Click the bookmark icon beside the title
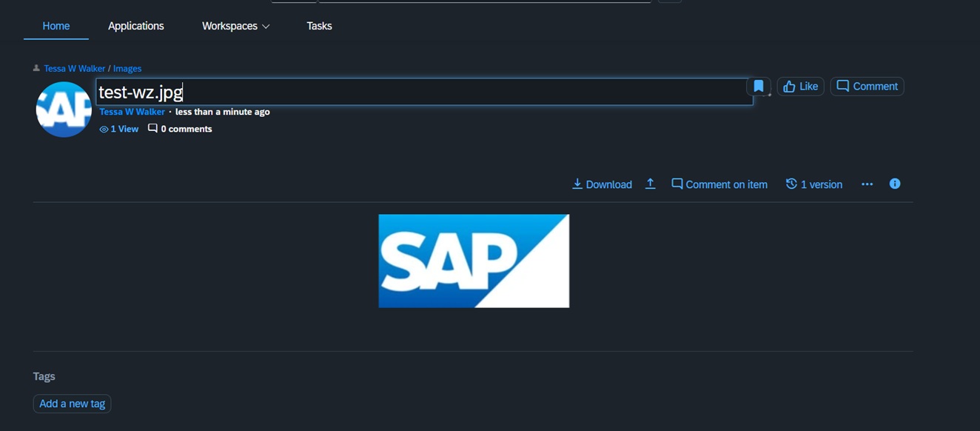This screenshot has height=431, width=980. (759, 87)
